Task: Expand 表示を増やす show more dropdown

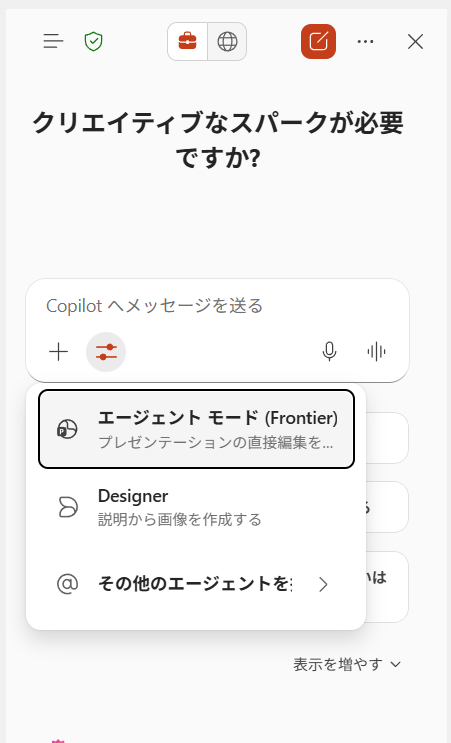Action: coord(347,664)
